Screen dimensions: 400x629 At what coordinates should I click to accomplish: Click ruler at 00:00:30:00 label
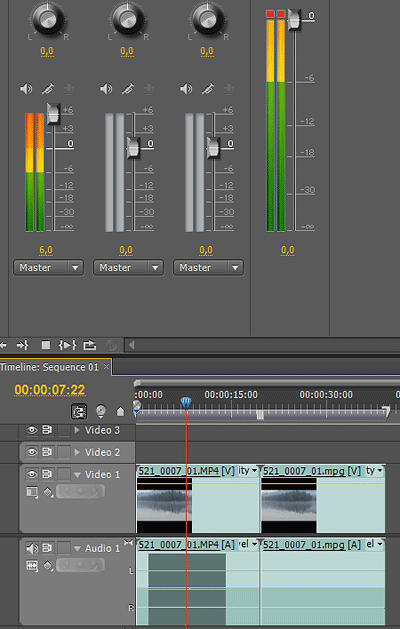[x=326, y=395]
